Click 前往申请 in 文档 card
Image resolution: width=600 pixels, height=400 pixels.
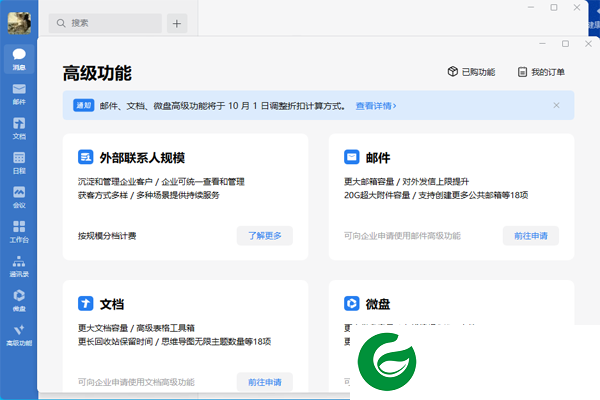coord(265,382)
